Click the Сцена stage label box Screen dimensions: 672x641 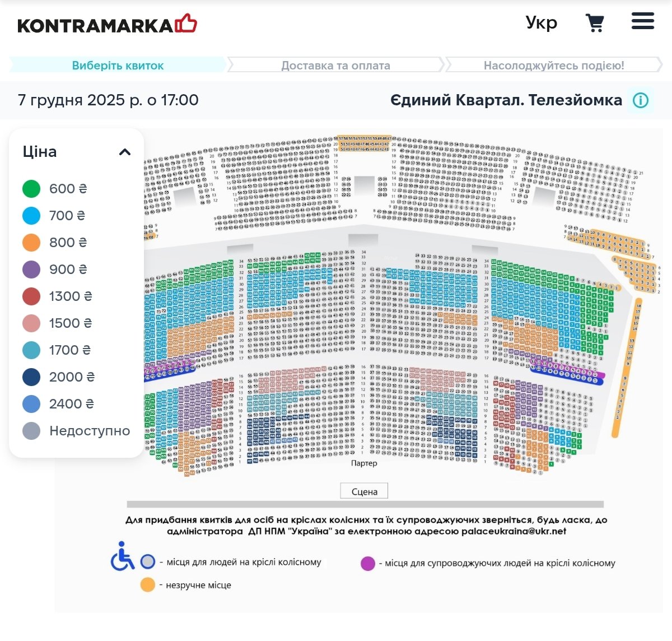pyautogui.click(x=364, y=491)
